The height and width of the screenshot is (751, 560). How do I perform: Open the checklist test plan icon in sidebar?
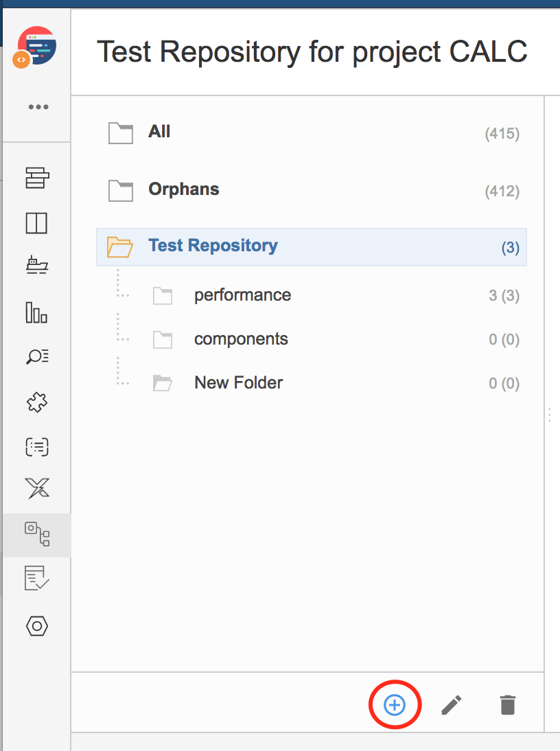pyautogui.click(x=37, y=578)
